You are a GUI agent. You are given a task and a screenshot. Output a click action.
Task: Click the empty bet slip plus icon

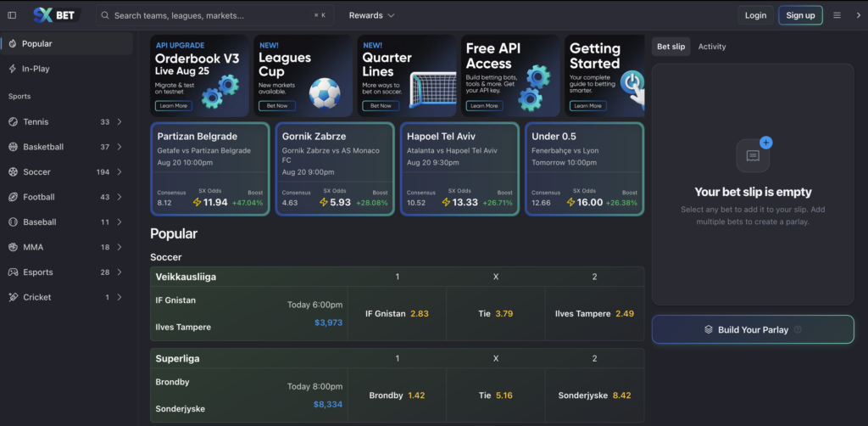tap(765, 143)
